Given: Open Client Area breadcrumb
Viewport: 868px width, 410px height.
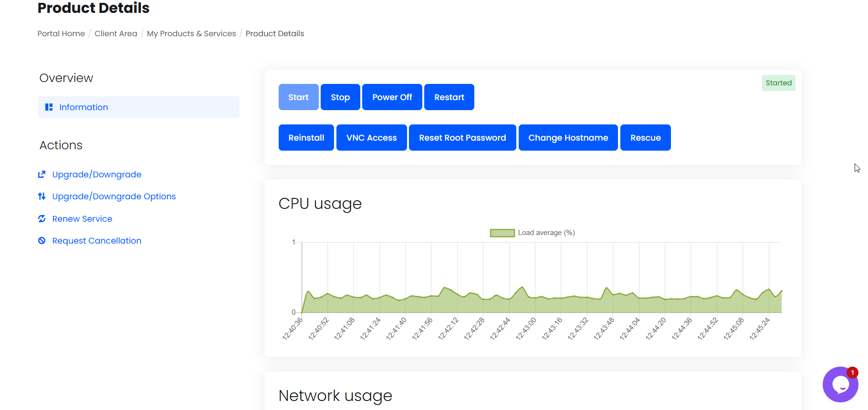Looking at the screenshot, I should [x=116, y=33].
